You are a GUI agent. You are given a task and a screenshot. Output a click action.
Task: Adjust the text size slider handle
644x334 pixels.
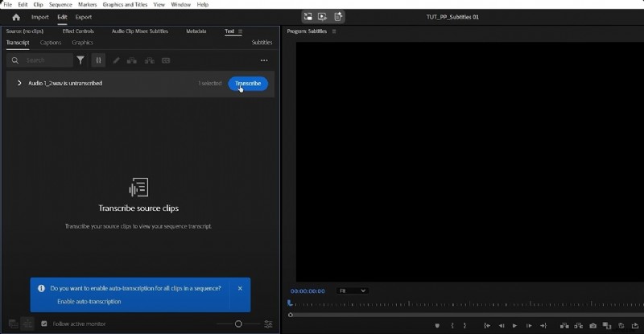[238, 324]
